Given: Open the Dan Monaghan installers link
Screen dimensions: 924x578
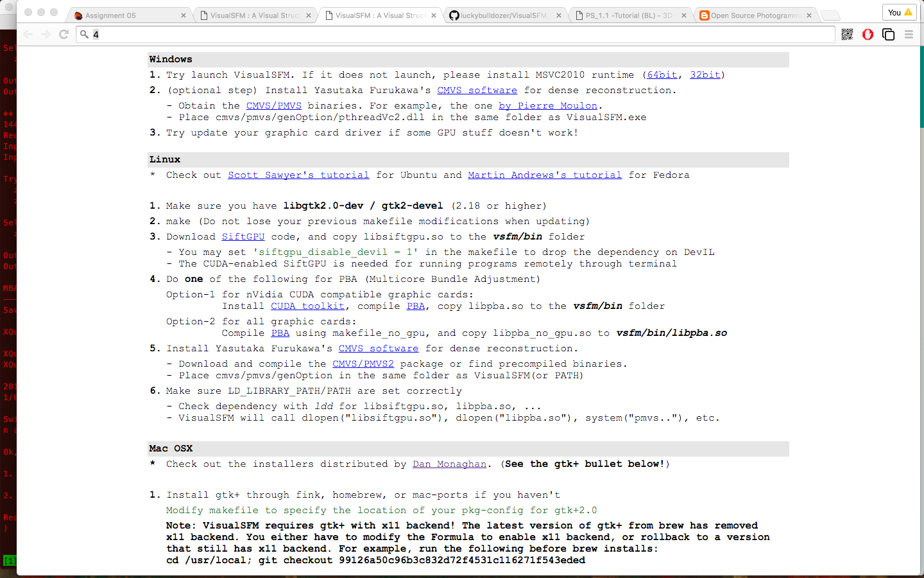Looking at the screenshot, I should coord(450,464).
